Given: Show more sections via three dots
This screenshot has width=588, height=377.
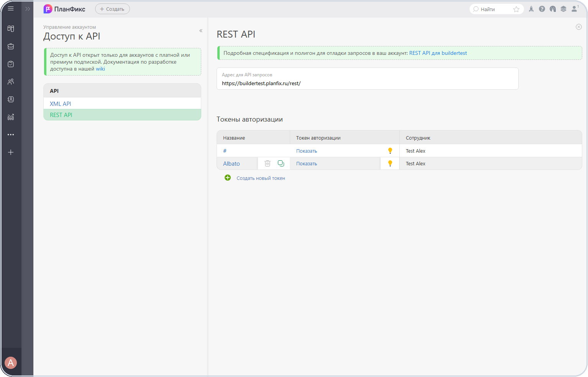Looking at the screenshot, I should [x=11, y=135].
